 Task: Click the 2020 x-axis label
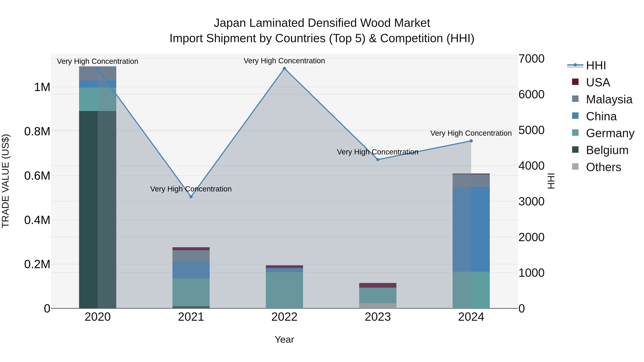click(x=98, y=317)
